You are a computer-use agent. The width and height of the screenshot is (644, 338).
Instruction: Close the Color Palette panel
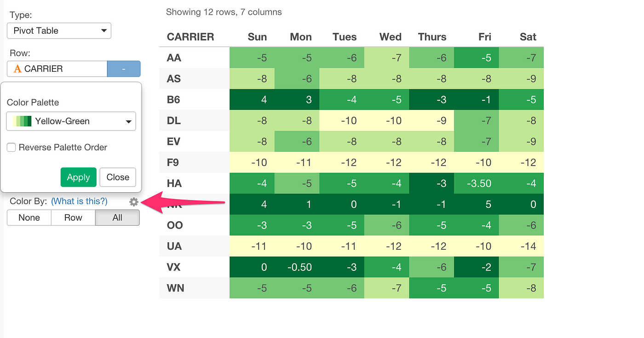[117, 177]
